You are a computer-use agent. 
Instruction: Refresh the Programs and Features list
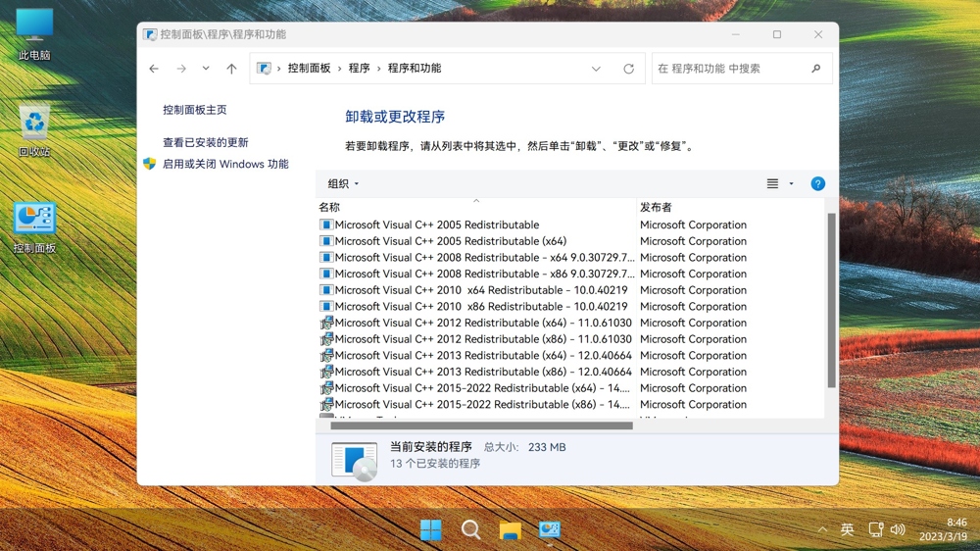(628, 69)
